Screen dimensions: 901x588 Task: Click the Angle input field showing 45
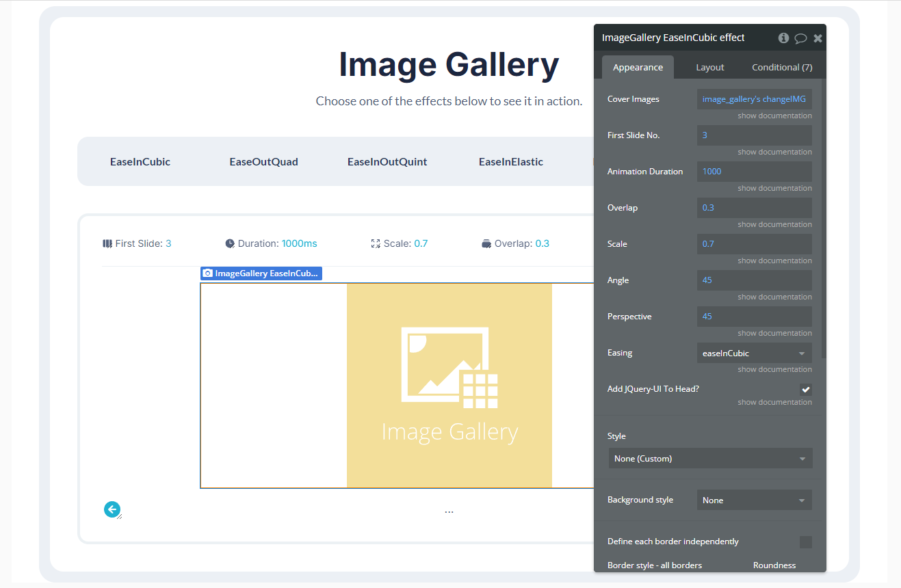[754, 280]
